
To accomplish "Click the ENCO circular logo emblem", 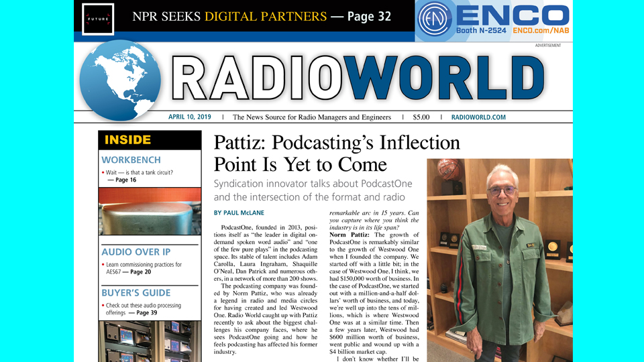I will click(435, 19).
